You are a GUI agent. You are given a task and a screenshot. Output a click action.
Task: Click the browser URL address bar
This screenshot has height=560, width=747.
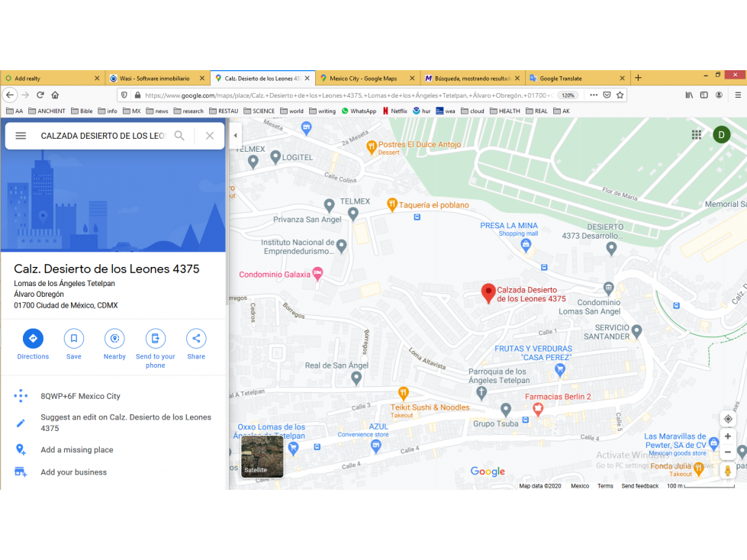348,95
